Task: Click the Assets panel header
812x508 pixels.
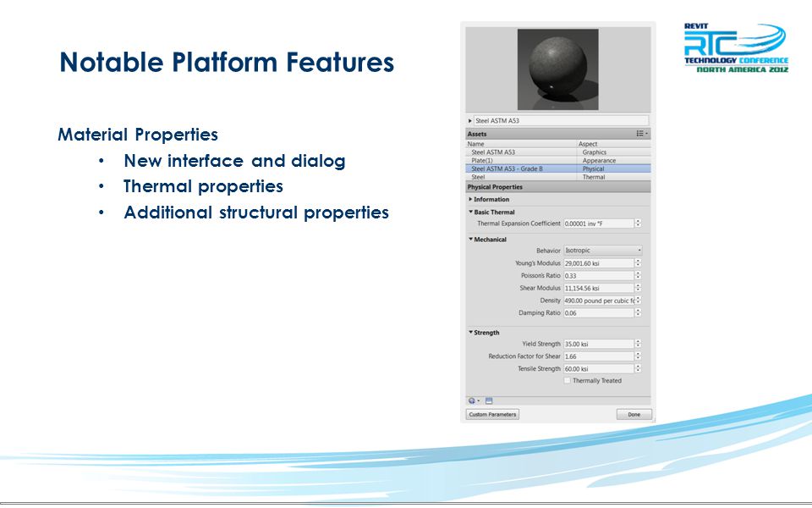Action: (x=558, y=134)
